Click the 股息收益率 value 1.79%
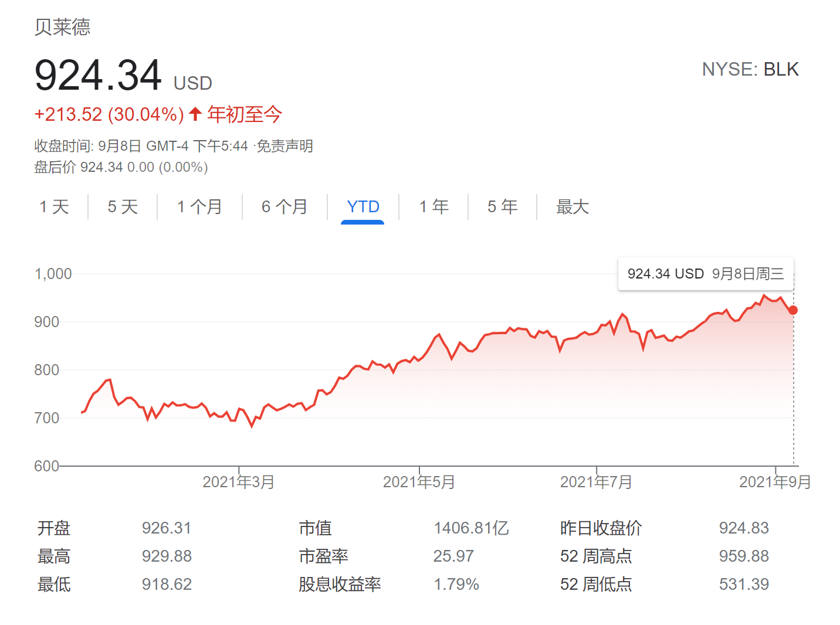840x625 pixels. pyautogui.click(x=456, y=584)
